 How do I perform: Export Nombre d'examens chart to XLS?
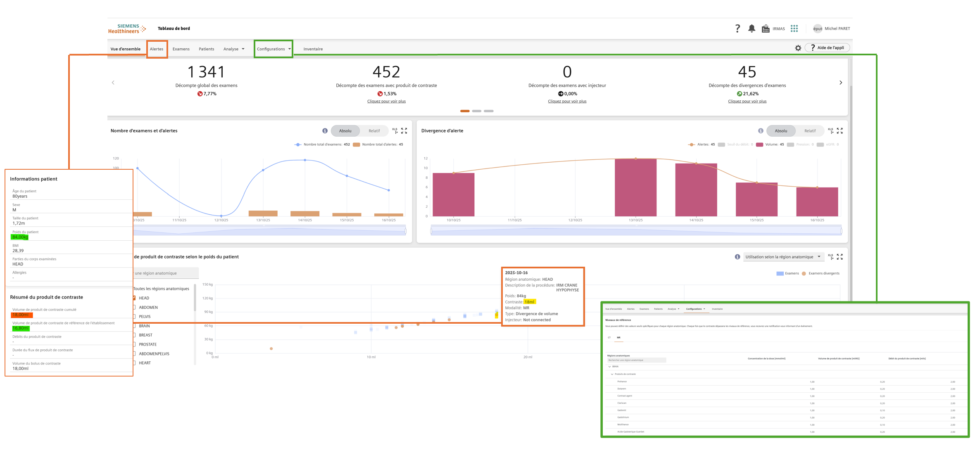coord(395,131)
